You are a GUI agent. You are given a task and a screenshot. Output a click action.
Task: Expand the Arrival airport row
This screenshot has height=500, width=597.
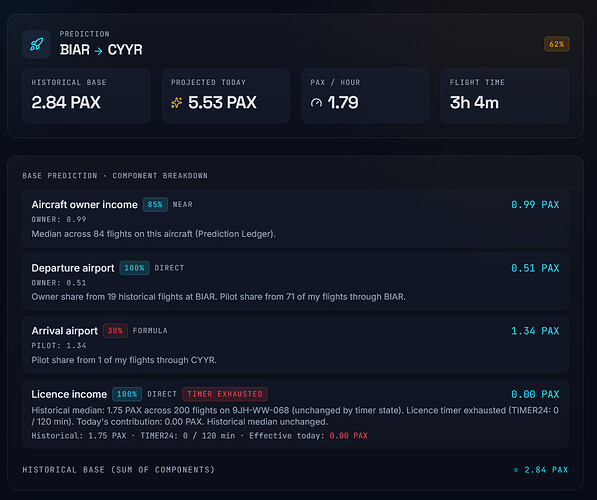pyautogui.click(x=295, y=344)
